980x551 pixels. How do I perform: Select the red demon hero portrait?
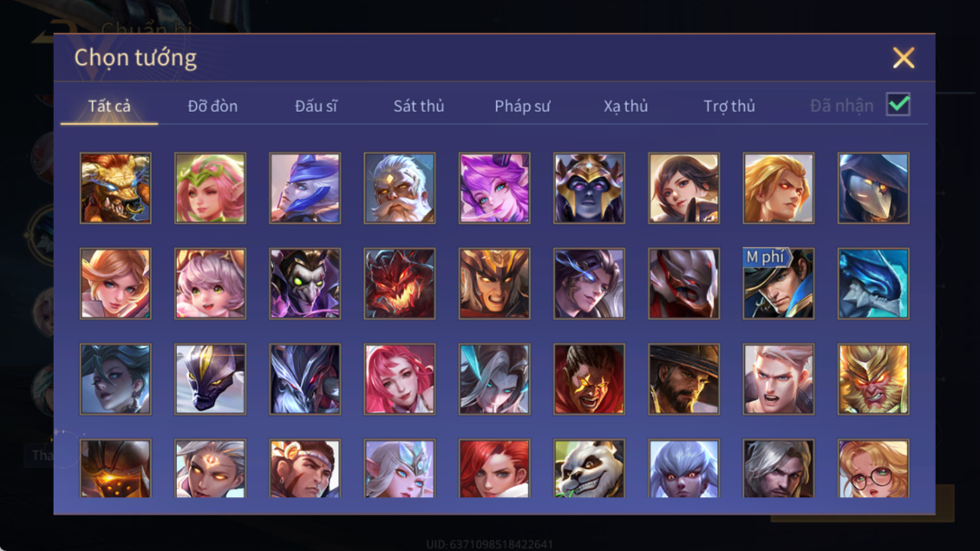pyautogui.click(x=400, y=284)
